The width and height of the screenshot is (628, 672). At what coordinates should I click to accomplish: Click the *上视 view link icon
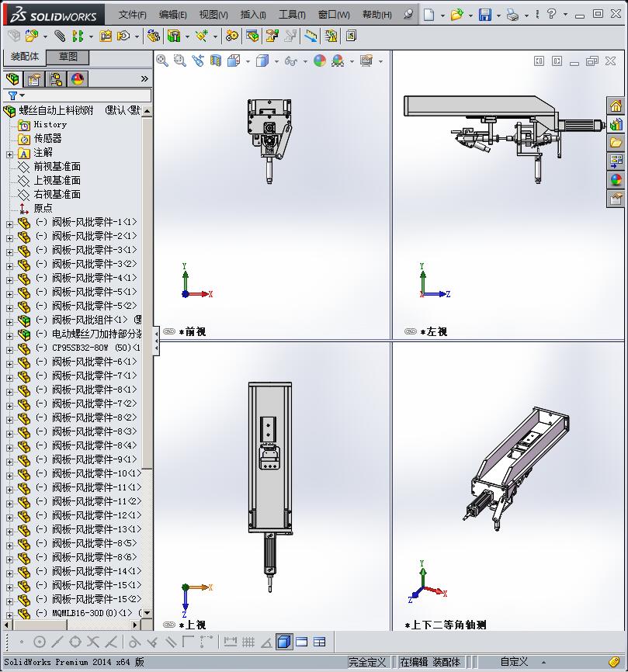(x=169, y=625)
